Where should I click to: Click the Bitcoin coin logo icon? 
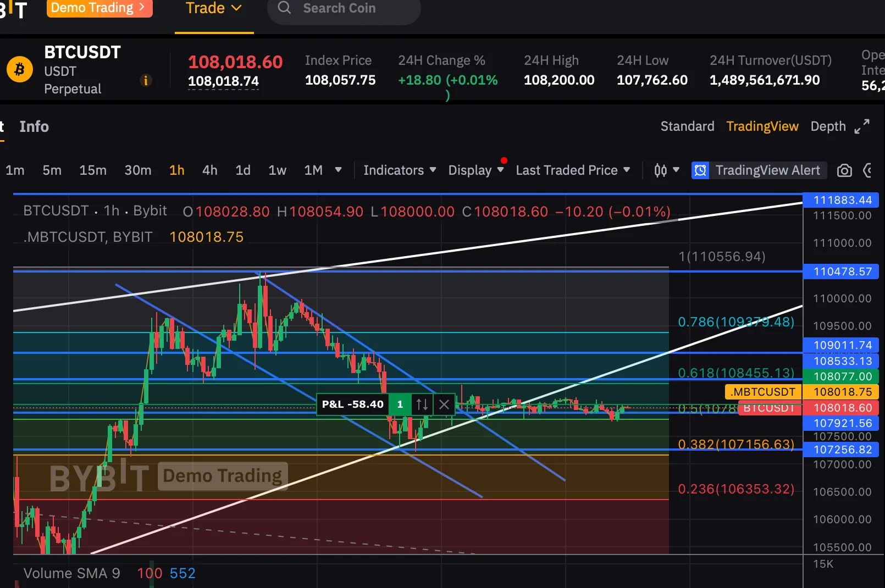[20, 70]
